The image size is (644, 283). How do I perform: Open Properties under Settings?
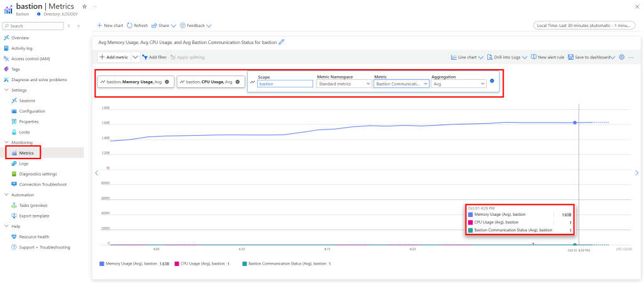point(29,121)
